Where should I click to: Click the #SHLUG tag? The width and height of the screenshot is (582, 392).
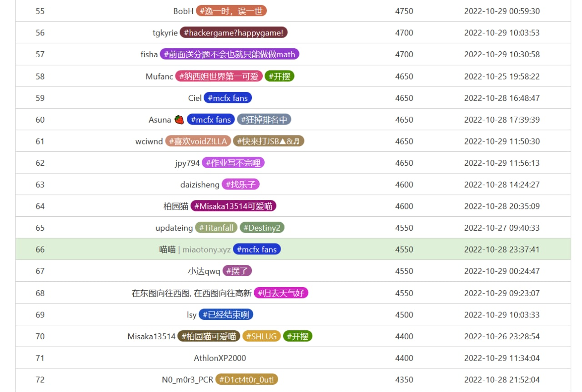(262, 337)
